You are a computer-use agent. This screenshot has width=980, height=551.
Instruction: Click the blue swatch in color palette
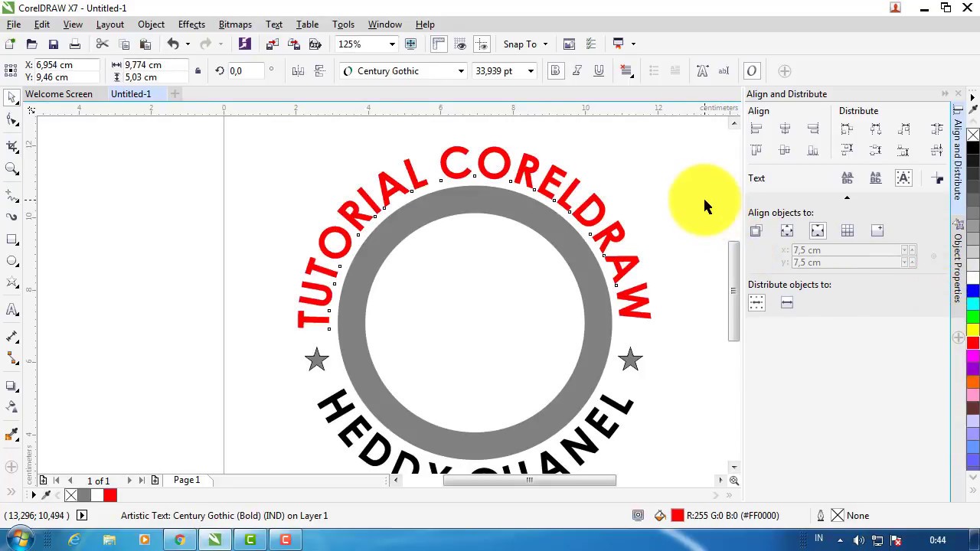point(972,292)
